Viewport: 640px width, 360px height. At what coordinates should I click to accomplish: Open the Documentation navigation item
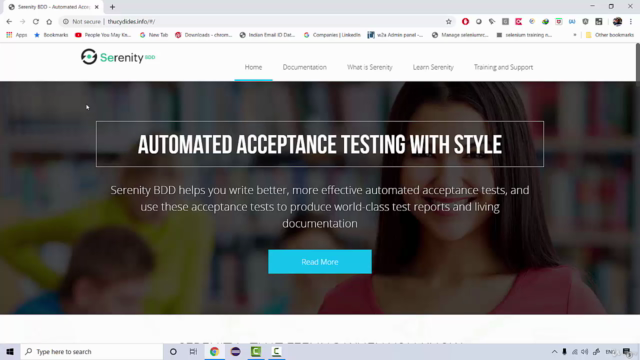304,67
